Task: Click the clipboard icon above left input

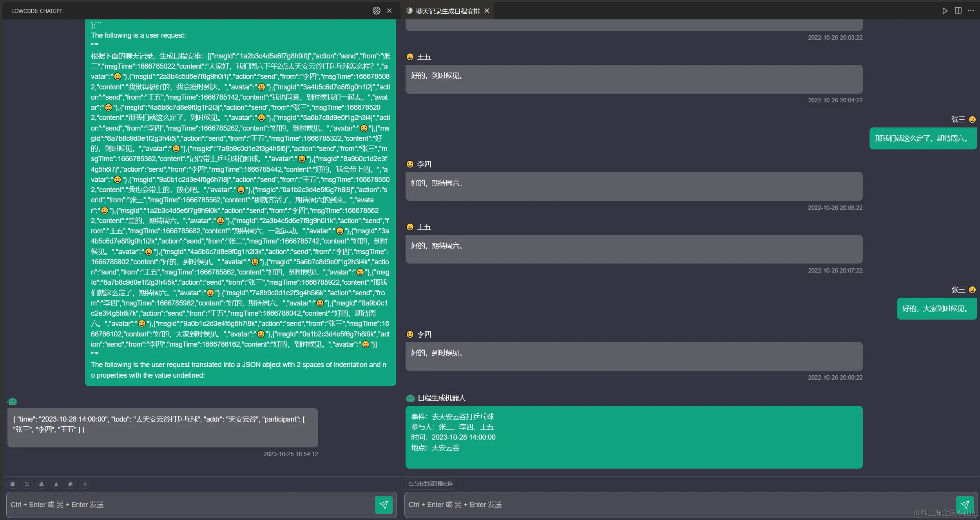Action: [13, 484]
